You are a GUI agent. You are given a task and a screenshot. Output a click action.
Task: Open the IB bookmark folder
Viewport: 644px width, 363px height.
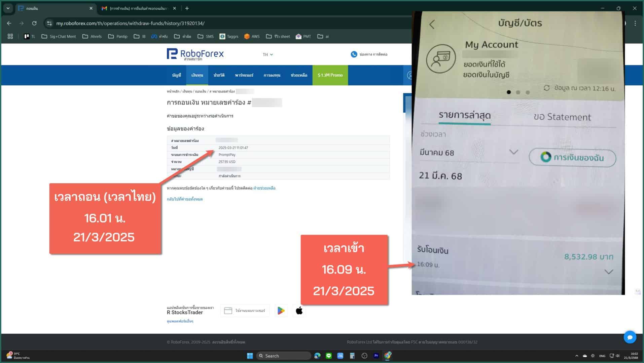[x=140, y=36]
